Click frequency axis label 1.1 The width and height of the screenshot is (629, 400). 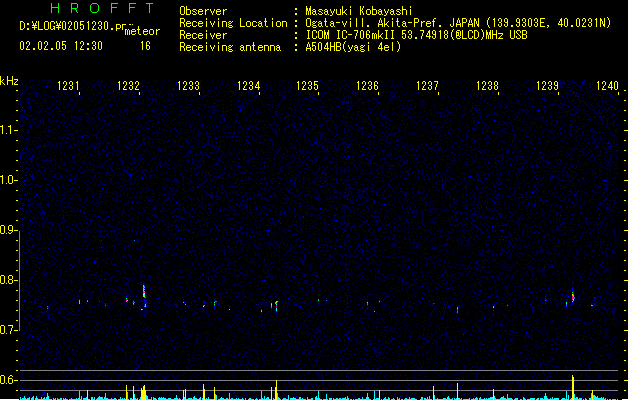pyautogui.click(x=8, y=130)
